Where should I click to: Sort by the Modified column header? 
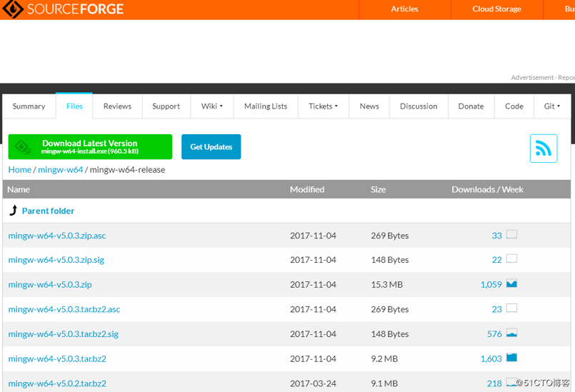pyautogui.click(x=307, y=190)
